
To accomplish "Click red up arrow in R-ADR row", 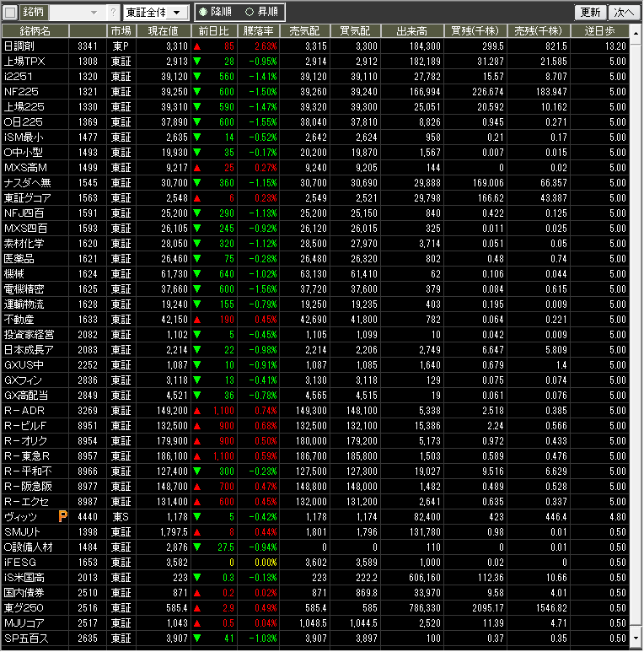I will 197,411.
